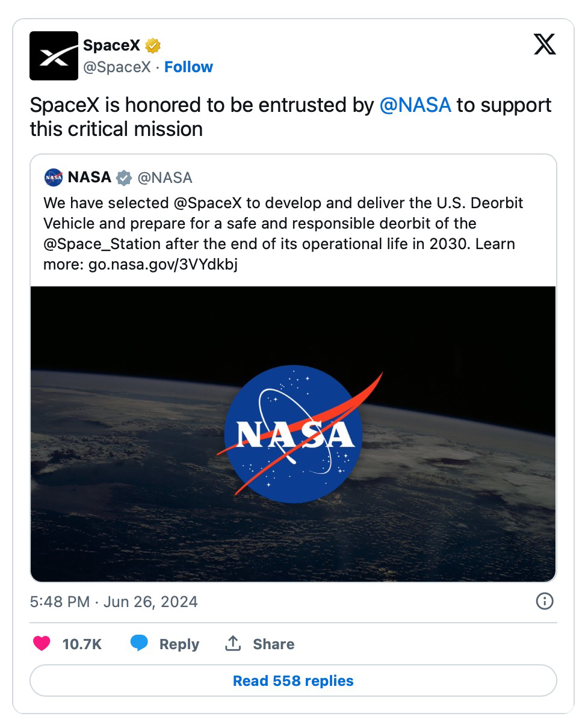Click the SpaceX display name
585x728 pixels.
111,45
